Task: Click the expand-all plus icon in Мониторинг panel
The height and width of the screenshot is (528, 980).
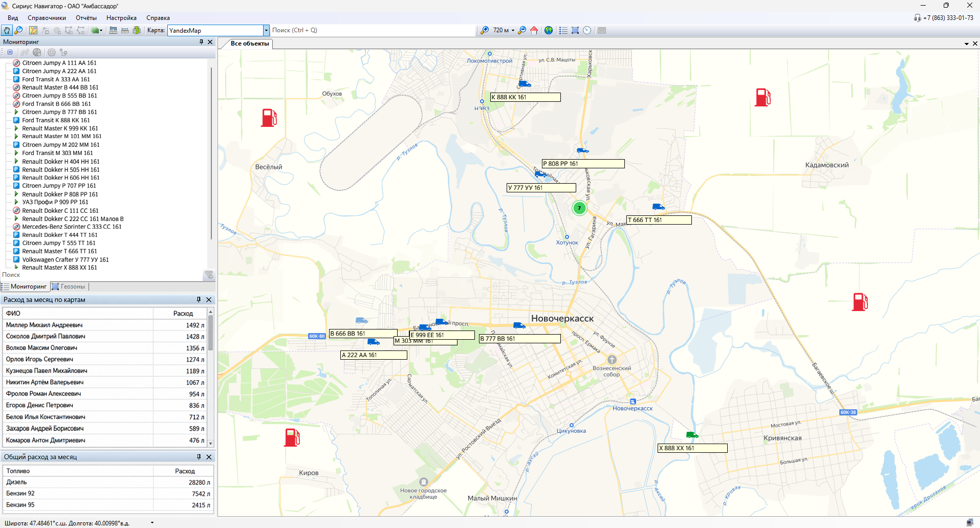Action: 10,52
